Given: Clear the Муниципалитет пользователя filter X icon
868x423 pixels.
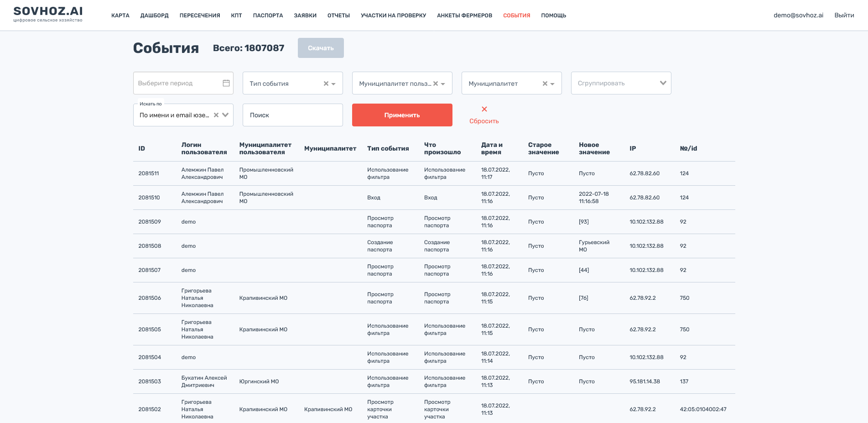Looking at the screenshot, I should coord(435,84).
